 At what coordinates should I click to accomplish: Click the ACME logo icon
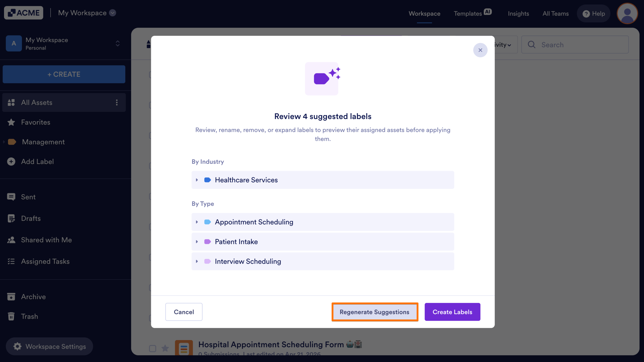[12, 13]
